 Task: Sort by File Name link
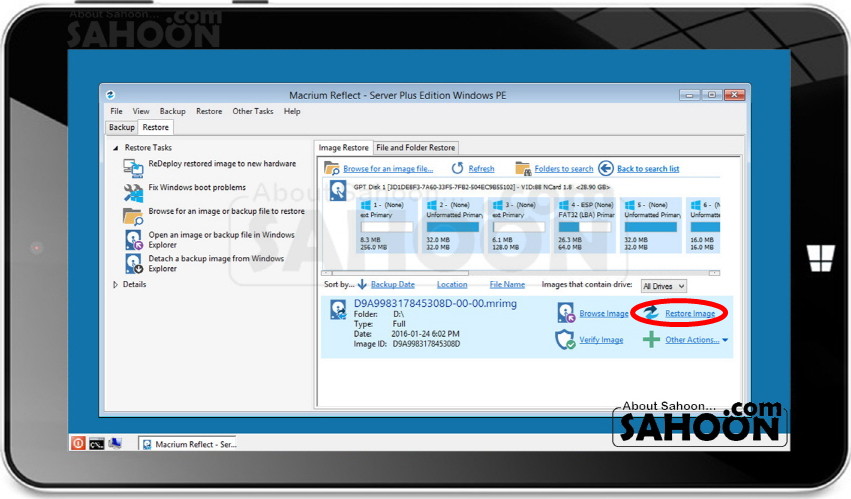(x=507, y=285)
